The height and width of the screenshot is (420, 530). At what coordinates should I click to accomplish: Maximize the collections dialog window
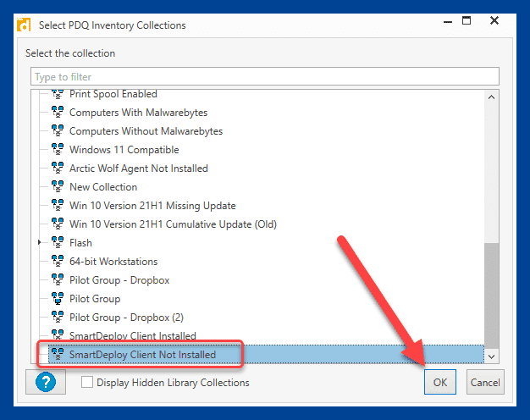(467, 20)
